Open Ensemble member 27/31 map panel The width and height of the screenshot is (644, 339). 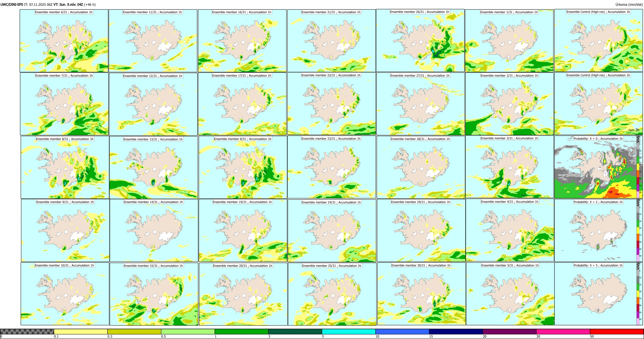pyautogui.click(x=420, y=104)
